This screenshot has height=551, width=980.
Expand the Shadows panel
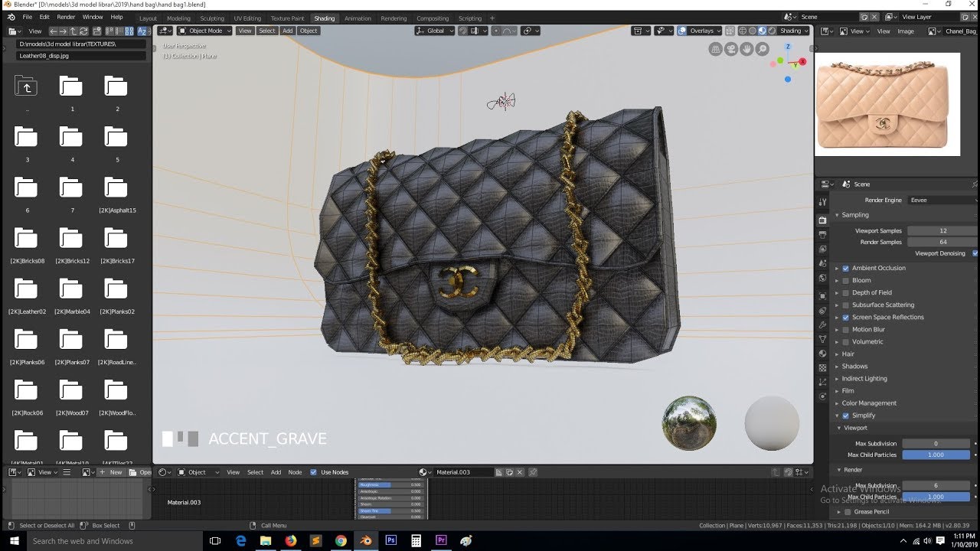pos(854,367)
